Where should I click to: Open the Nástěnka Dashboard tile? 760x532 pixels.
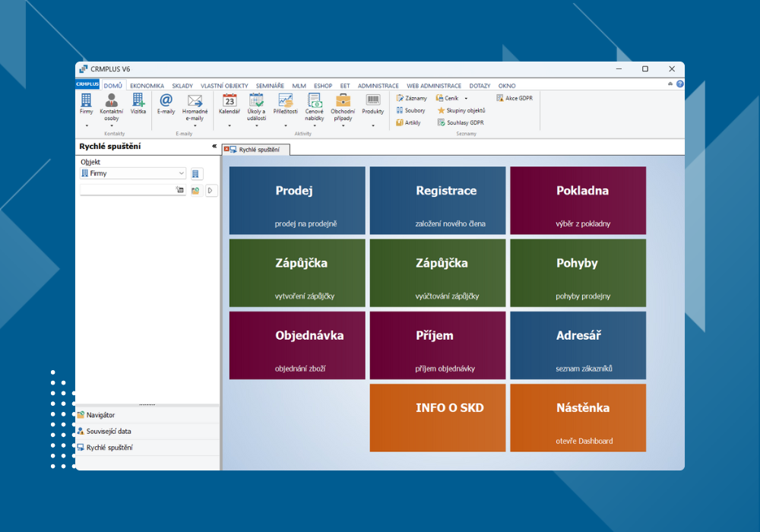[x=578, y=418]
